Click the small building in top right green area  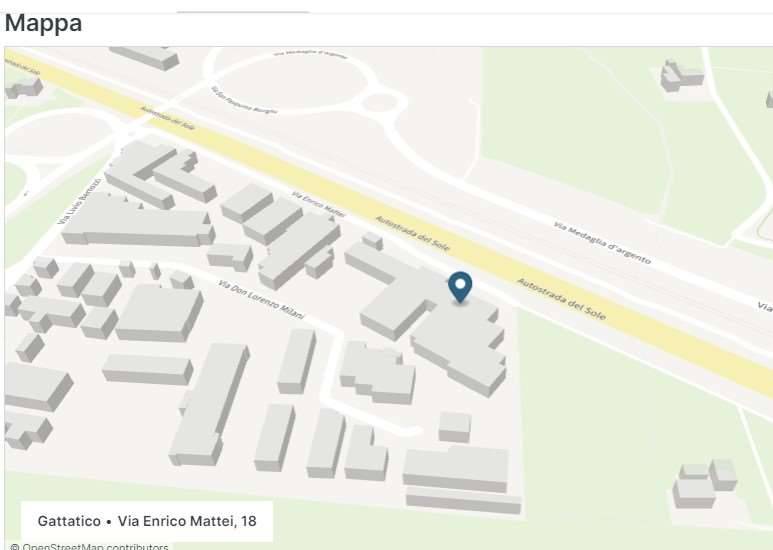pyautogui.click(x=681, y=75)
